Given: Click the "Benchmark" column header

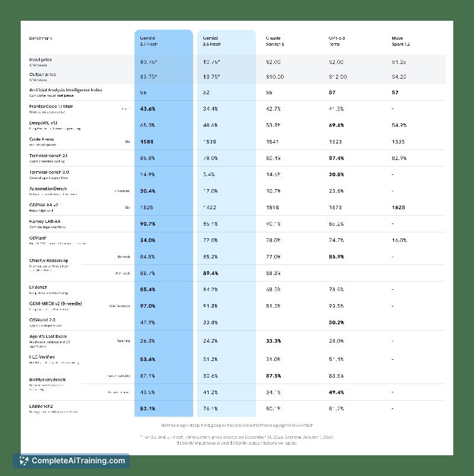Looking at the screenshot, I should [x=41, y=39].
